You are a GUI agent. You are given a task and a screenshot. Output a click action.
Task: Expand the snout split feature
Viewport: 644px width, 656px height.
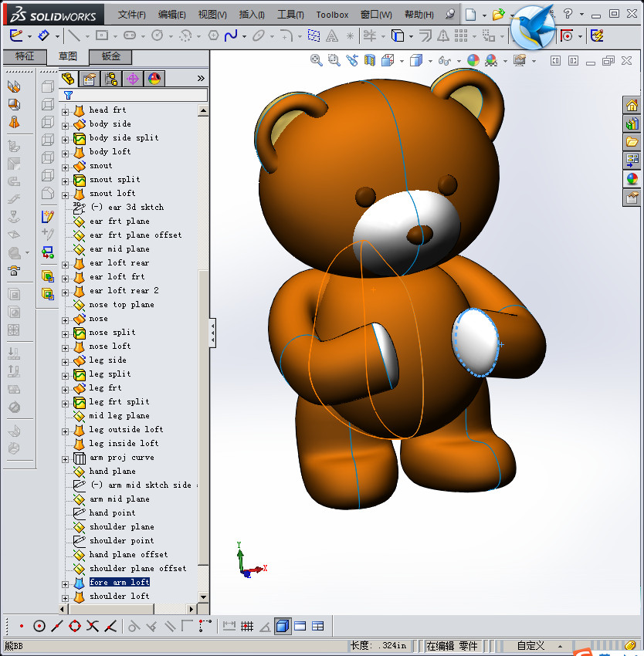66,181
